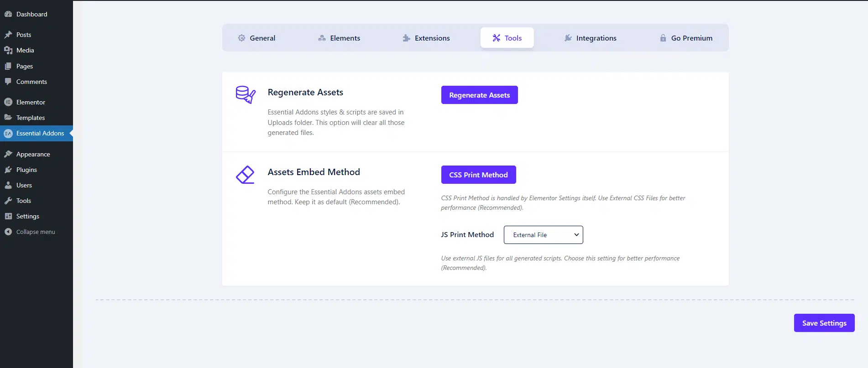Click the CSS Print Method button

[479, 175]
